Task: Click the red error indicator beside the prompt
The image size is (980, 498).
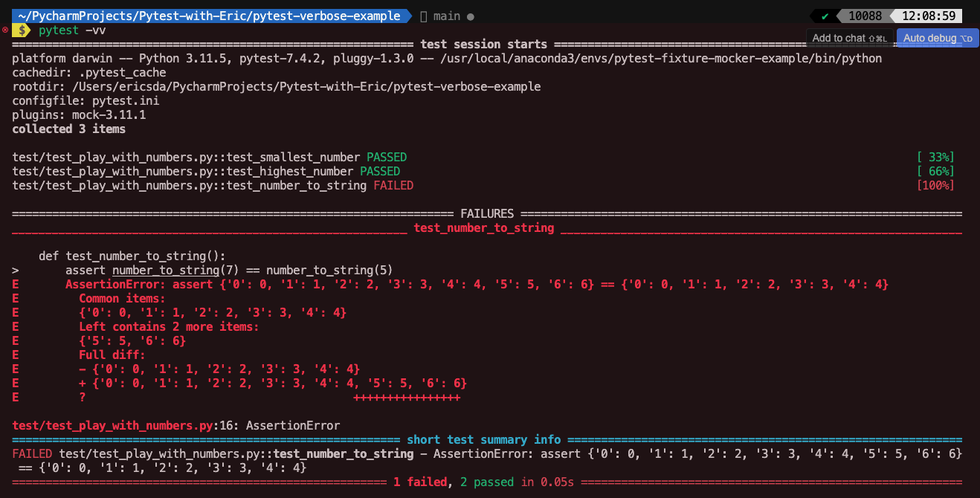Action: 5,30
